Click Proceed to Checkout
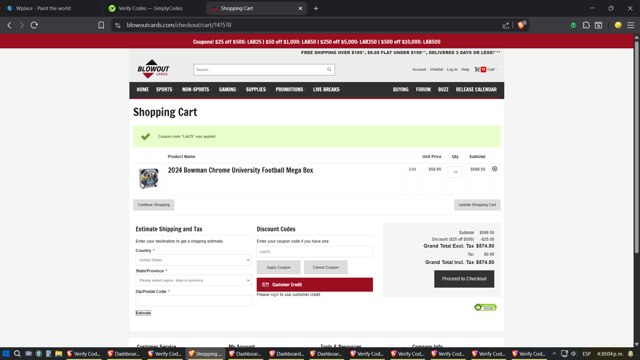Screen dimensions: 640x360 [x=464, y=279]
